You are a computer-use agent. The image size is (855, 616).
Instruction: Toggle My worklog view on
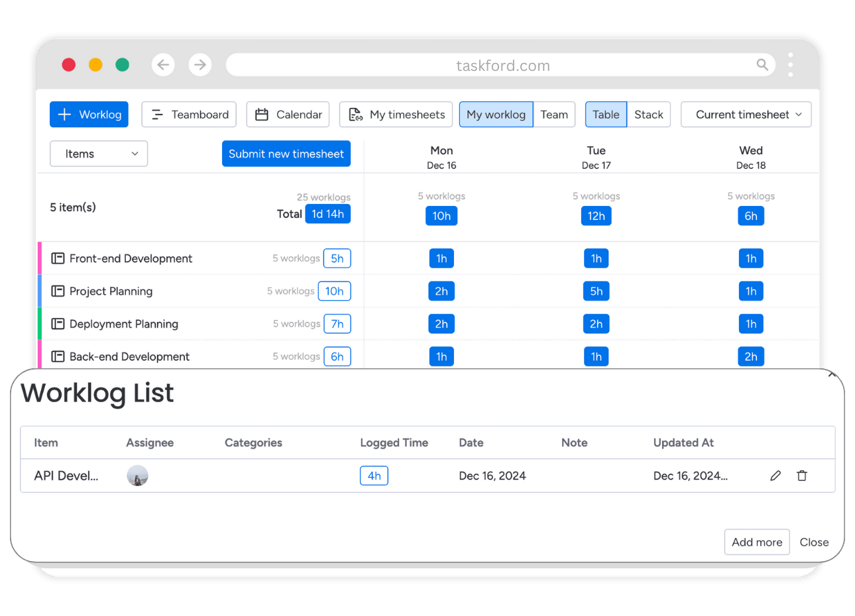(x=496, y=114)
